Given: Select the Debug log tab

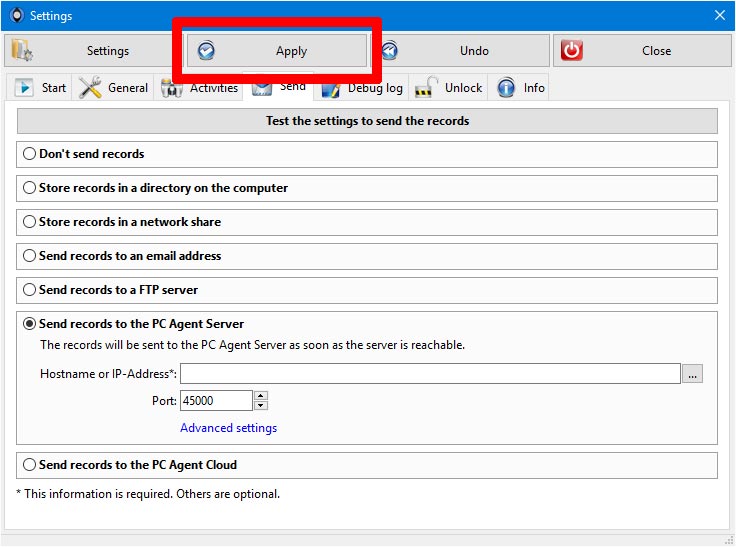Looking at the screenshot, I should (x=362, y=88).
